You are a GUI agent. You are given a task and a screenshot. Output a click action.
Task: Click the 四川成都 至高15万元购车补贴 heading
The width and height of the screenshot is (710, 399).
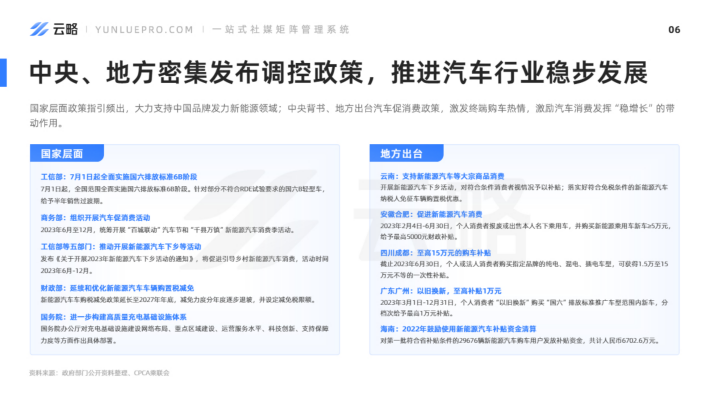click(x=436, y=253)
